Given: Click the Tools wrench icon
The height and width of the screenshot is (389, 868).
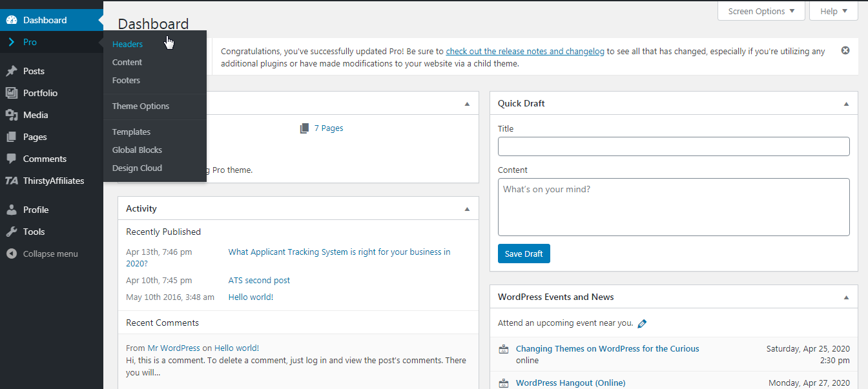Looking at the screenshot, I should click(x=12, y=232).
